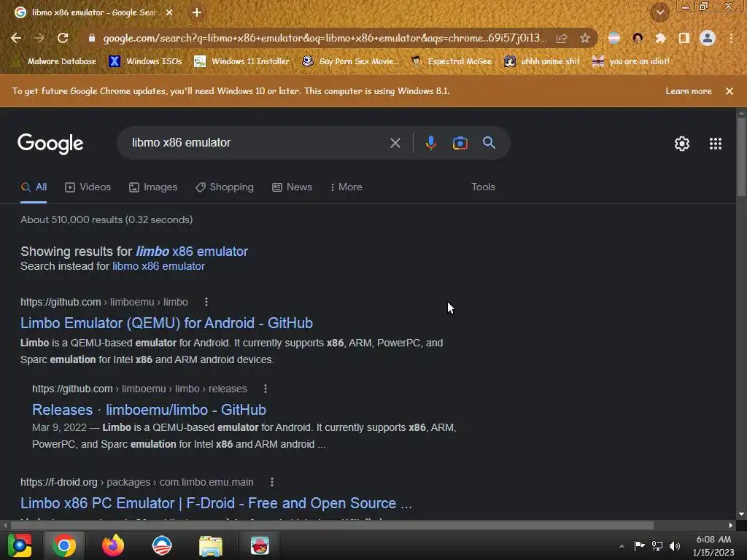
Task: Open the network icon in tray
Action: tap(657, 546)
